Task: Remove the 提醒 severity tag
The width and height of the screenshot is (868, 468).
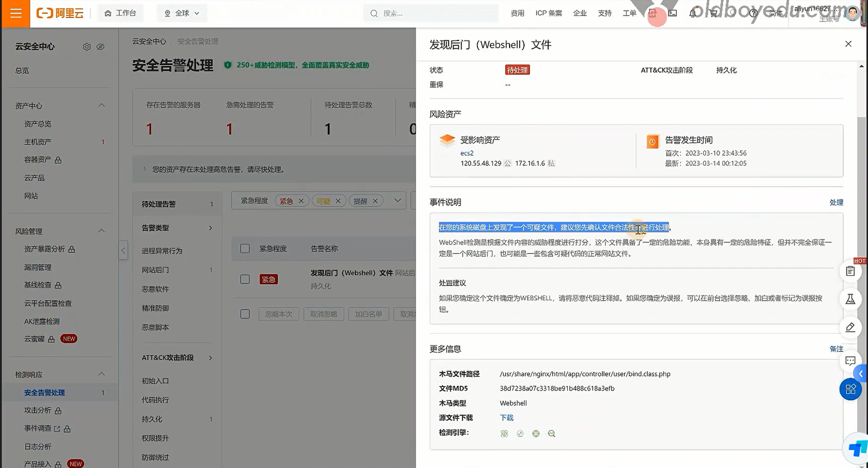Action: 375,201
